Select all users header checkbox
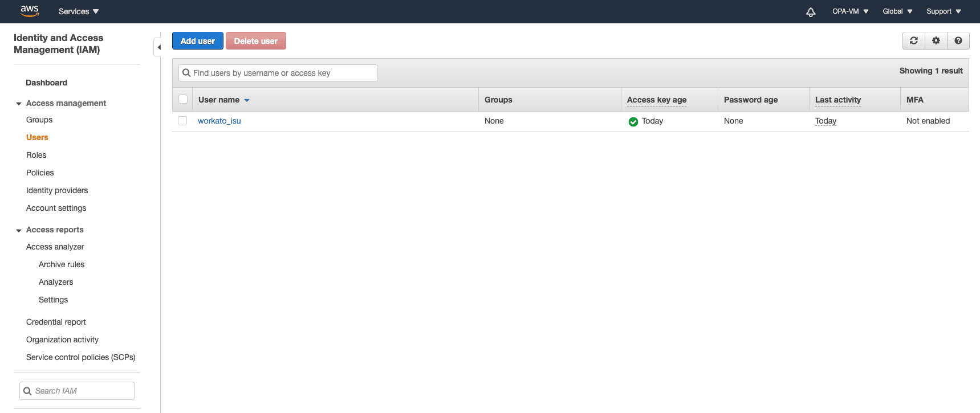 pyautogui.click(x=183, y=99)
